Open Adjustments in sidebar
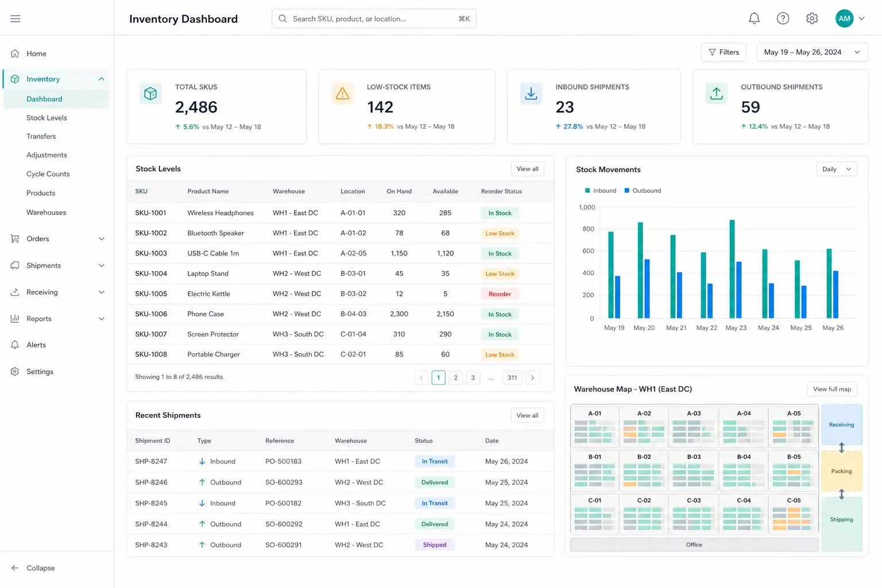The image size is (882, 588). pyautogui.click(x=47, y=155)
